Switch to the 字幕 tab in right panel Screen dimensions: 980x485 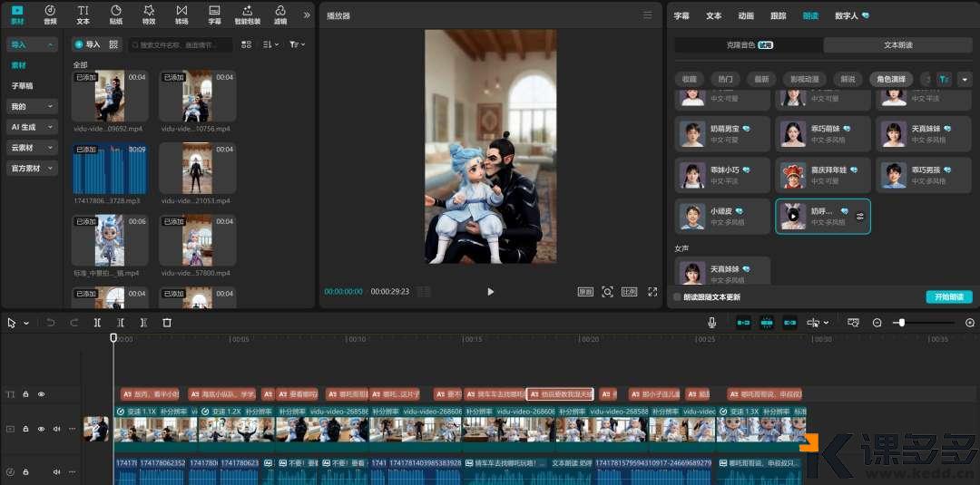click(681, 15)
